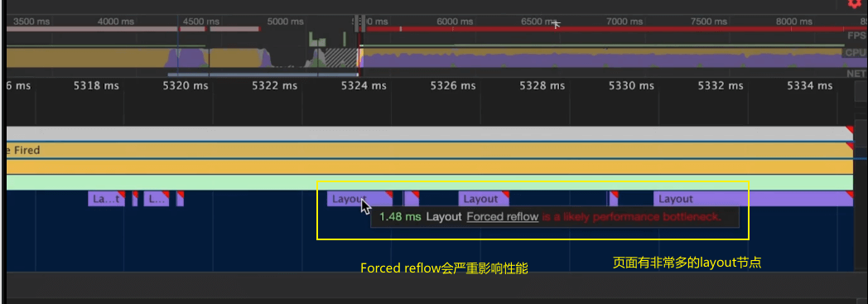Select the truncated "La...t" Layout bar
Screen dimensions: 868x304
point(107,199)
